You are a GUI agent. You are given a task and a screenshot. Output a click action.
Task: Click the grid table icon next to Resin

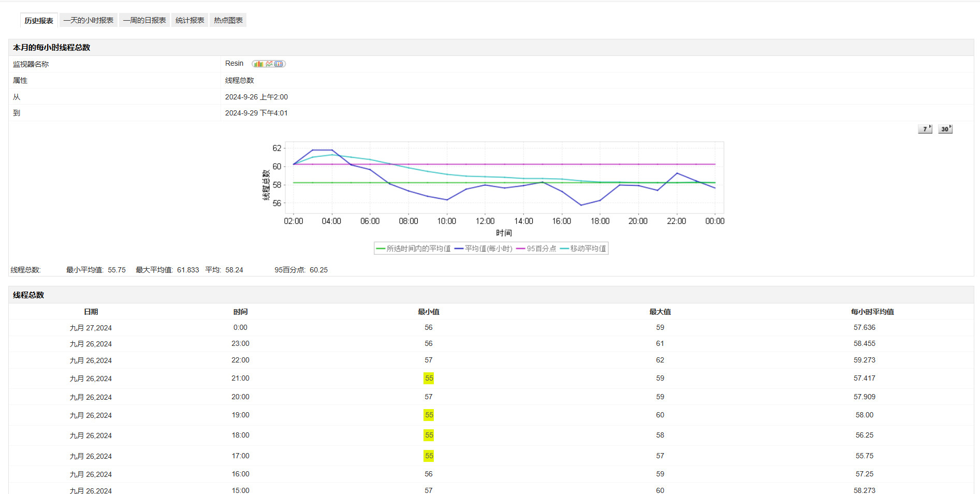coord(279,64)
